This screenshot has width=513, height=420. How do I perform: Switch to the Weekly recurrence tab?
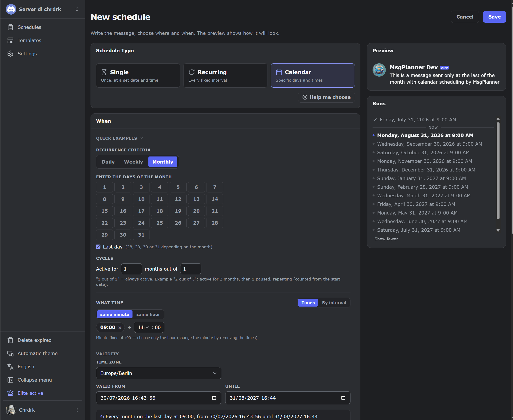pyautogui.click(x=133, y=162)
